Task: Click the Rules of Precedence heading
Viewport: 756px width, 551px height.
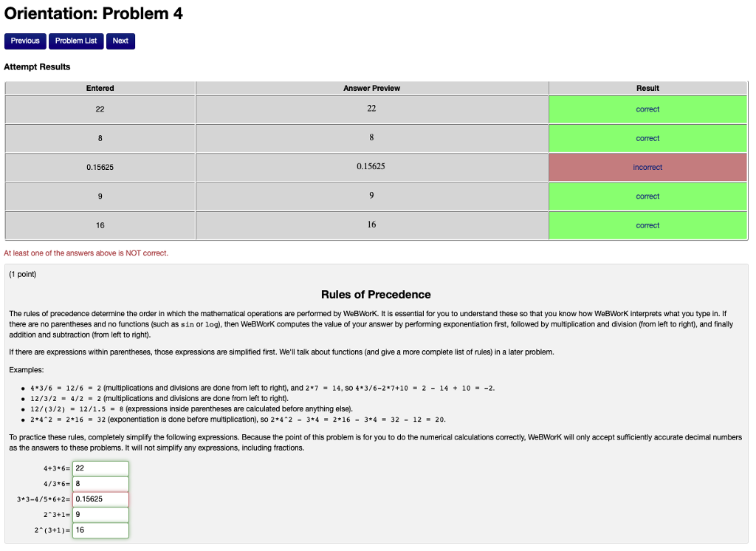Action: click(x=377, y=294)
